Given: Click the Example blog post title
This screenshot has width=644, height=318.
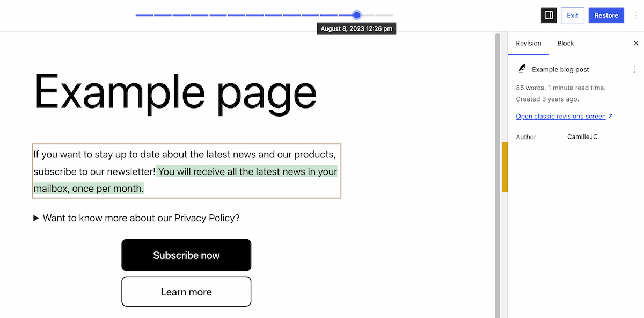Looking at the screenshot, I should [x=560, y=69].
